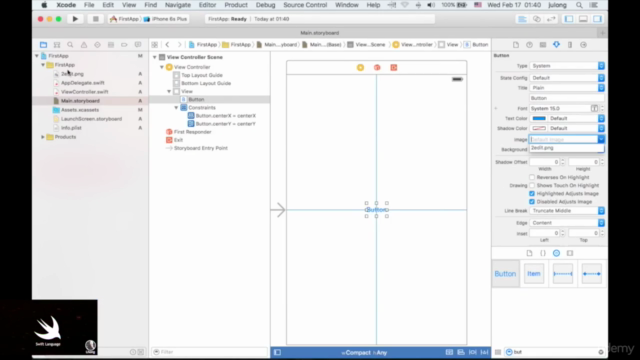The image size is (640, 360).
Task: Enable Shows Touch On Highlight checkbox
Action: coord(532,185)
